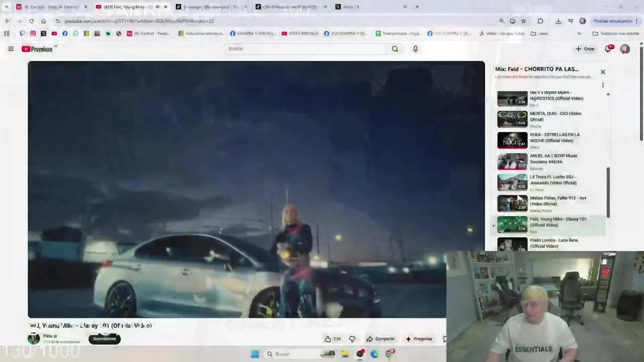
Task: Open the red YouTube bookmark icon
Action: click(x=54, y=34)
